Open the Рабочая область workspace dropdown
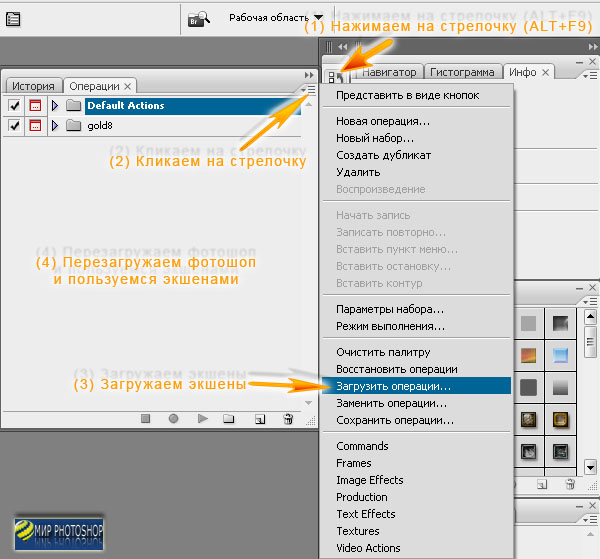 pos(276,18)
